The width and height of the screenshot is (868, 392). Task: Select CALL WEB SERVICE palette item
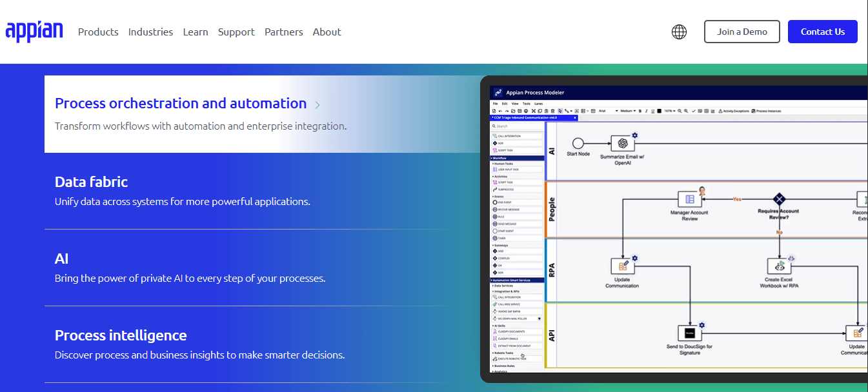pyautogui.click(x=518, y=304)
